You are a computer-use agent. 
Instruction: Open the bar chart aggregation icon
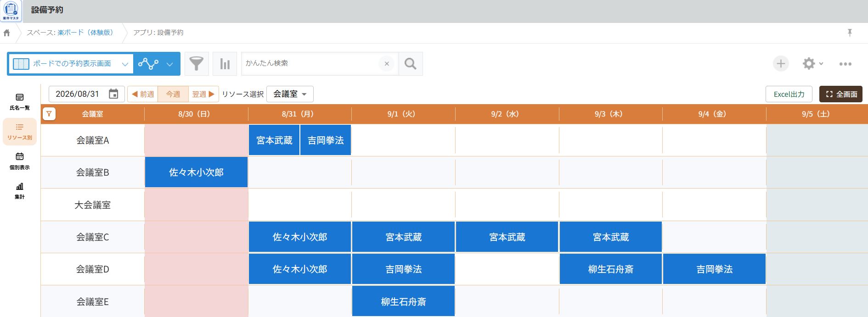pos(225,64)
